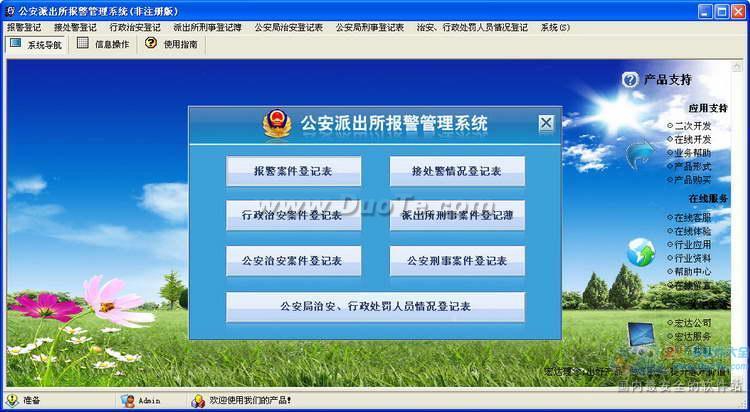
Task: Click the globe icon beside 在线服务
Action: pos(640,252)
